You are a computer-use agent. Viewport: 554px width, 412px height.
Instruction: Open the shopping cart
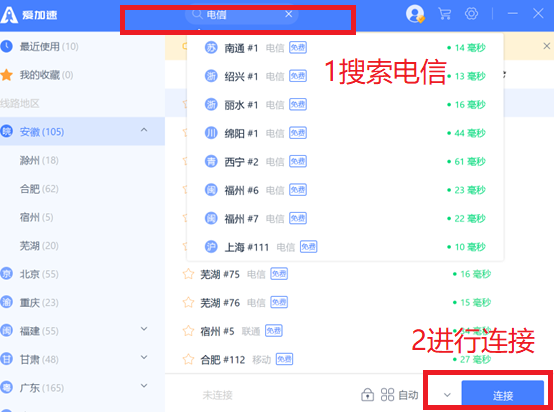[444, 14]
